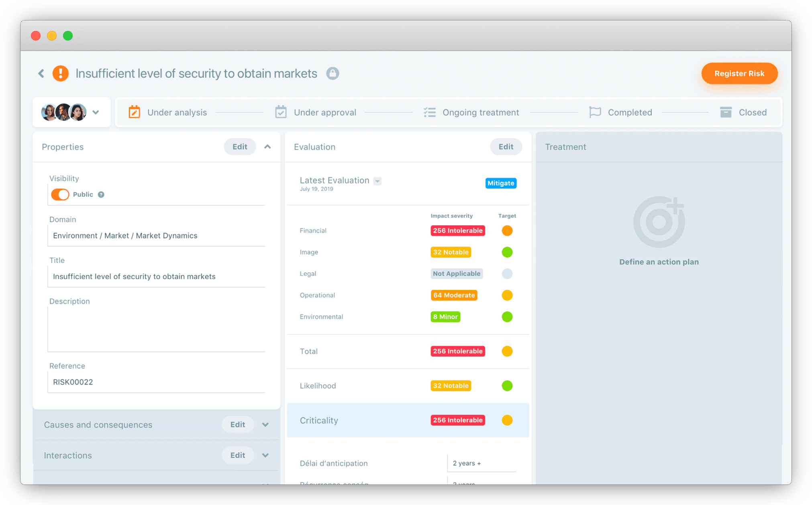Click the Treatment panel heading
This screenshot has height=505, width=812.
coord(565,147)
